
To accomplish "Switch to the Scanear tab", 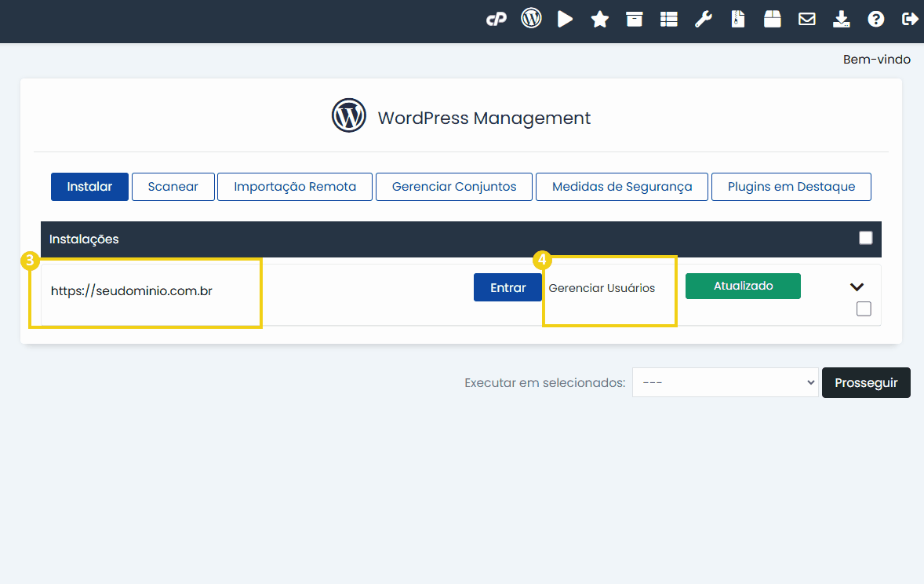I will (x=173, y=187).
